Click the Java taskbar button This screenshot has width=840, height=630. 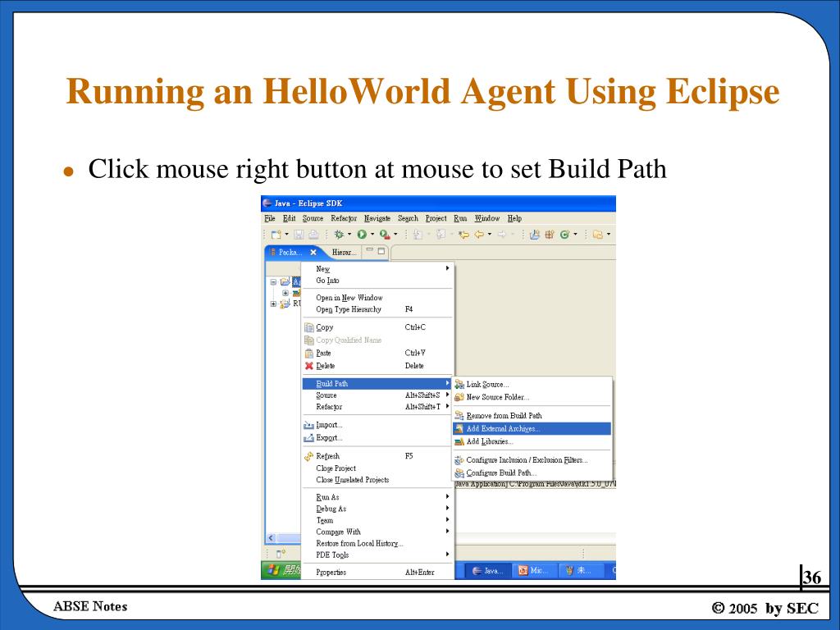487,571
